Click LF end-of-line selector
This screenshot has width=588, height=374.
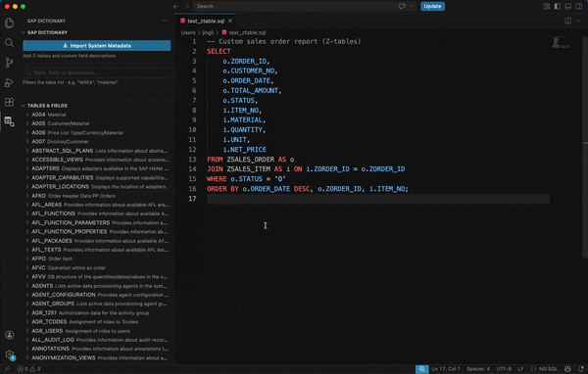(x=520, y=369)
